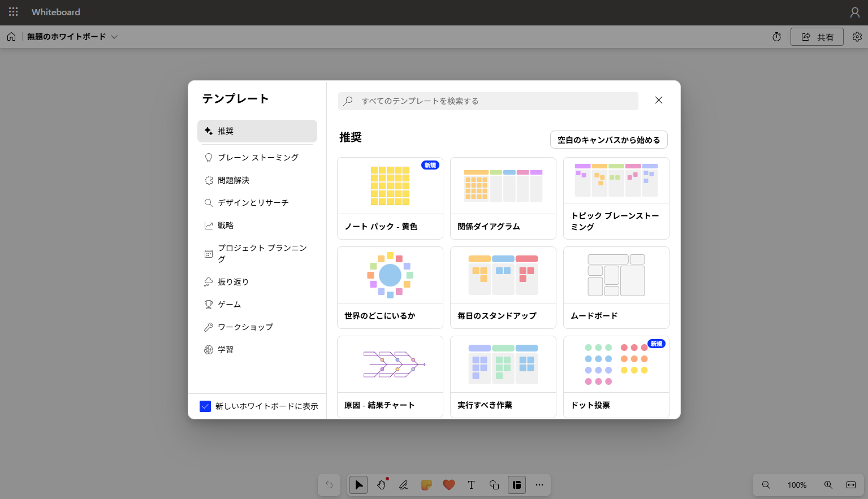Fit the board to the screen
This screenshot has height=499, width=868.
click(850, 484)
